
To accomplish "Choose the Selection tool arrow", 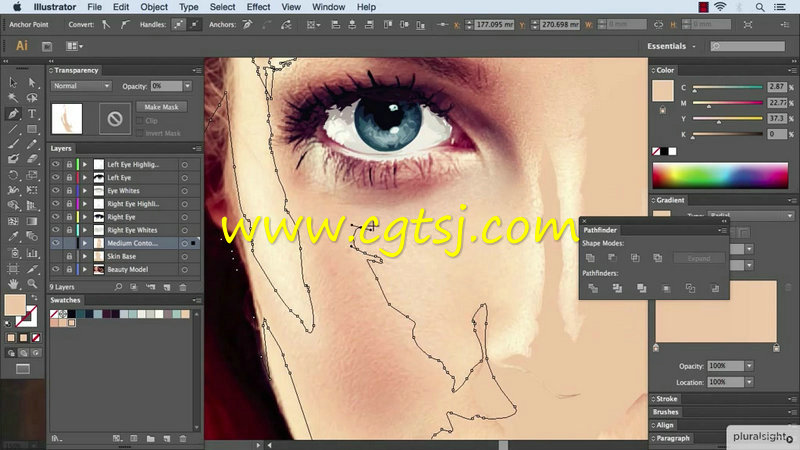I will (13, 82).
